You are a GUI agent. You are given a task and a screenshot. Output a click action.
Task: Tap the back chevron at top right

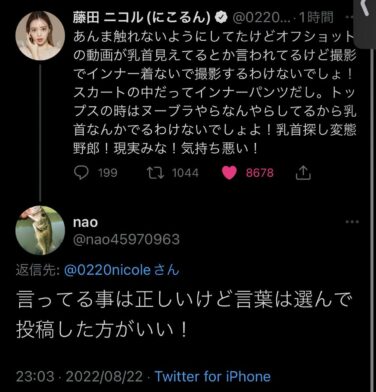365,7
